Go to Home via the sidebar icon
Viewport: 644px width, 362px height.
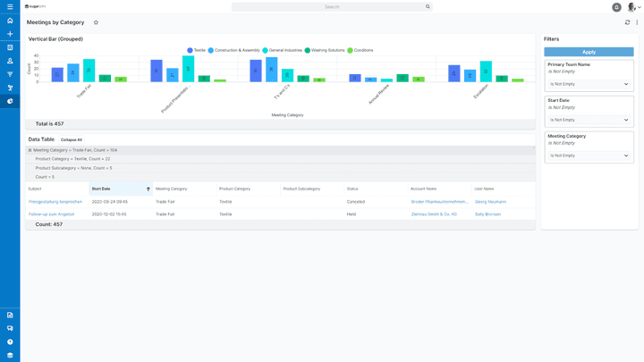click(x=10, y=21)
